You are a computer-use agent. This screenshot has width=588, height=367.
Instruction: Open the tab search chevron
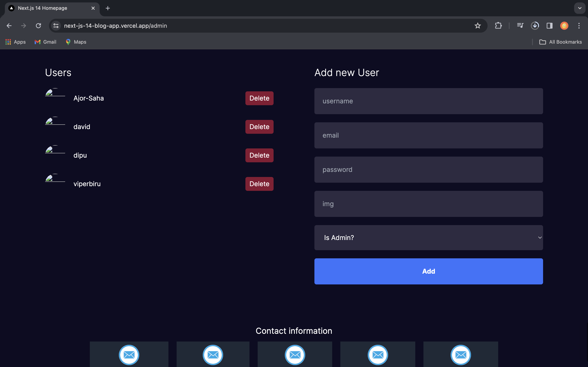[x=579, y=8]
